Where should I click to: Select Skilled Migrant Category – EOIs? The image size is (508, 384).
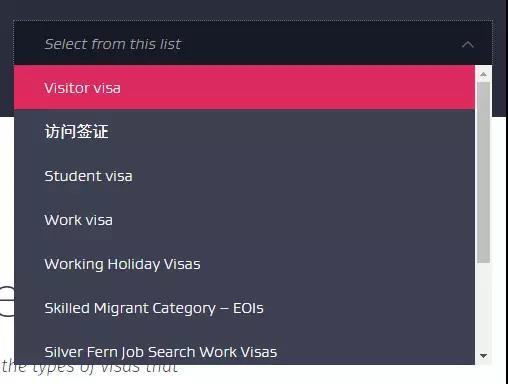point(244,308)
